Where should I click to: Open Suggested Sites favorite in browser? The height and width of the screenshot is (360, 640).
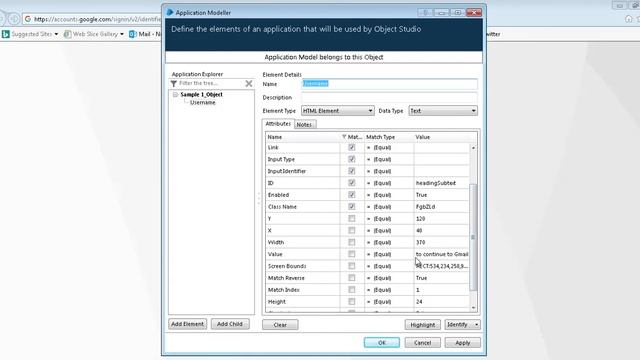point(27,34)
